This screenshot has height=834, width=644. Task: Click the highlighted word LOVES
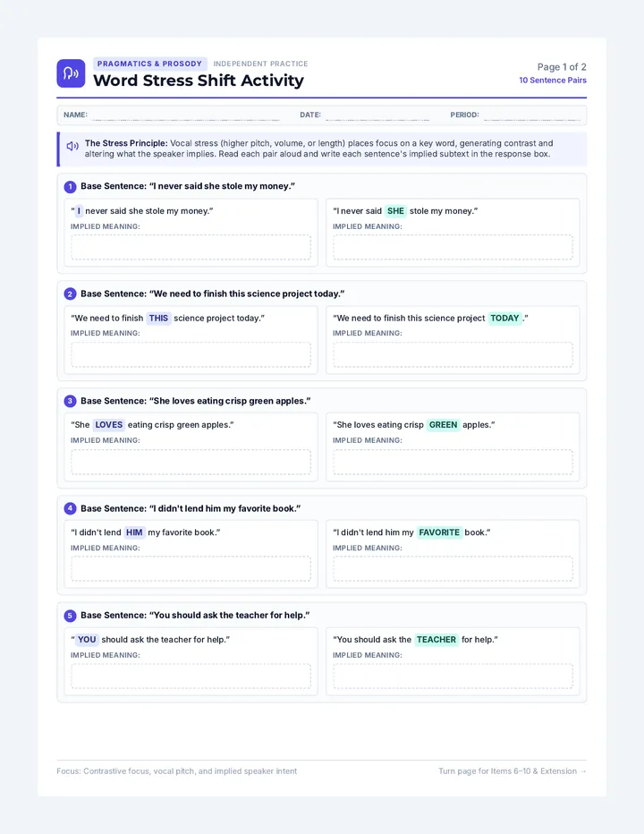(109, 425)
